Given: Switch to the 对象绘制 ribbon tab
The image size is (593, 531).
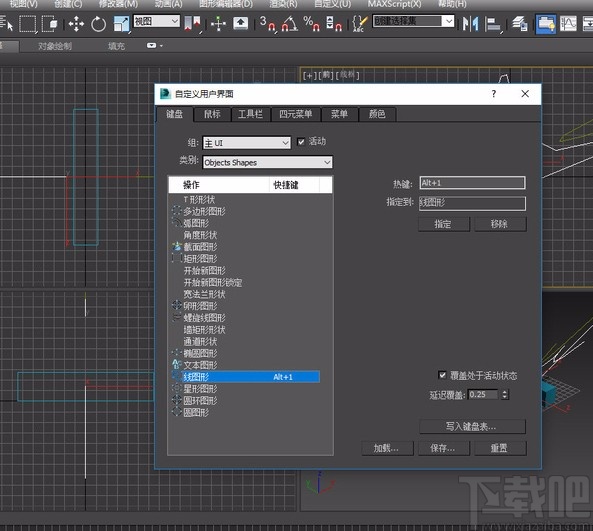Looking at the screenshot, I should [55, 46].
